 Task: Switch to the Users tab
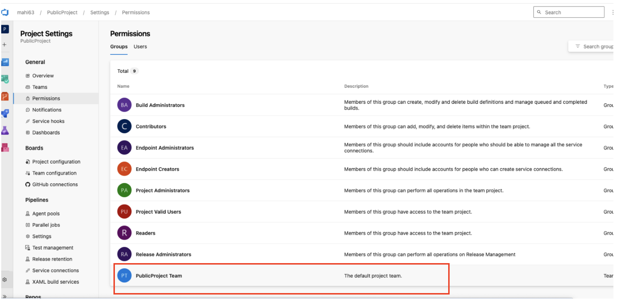tap(140, 47)
